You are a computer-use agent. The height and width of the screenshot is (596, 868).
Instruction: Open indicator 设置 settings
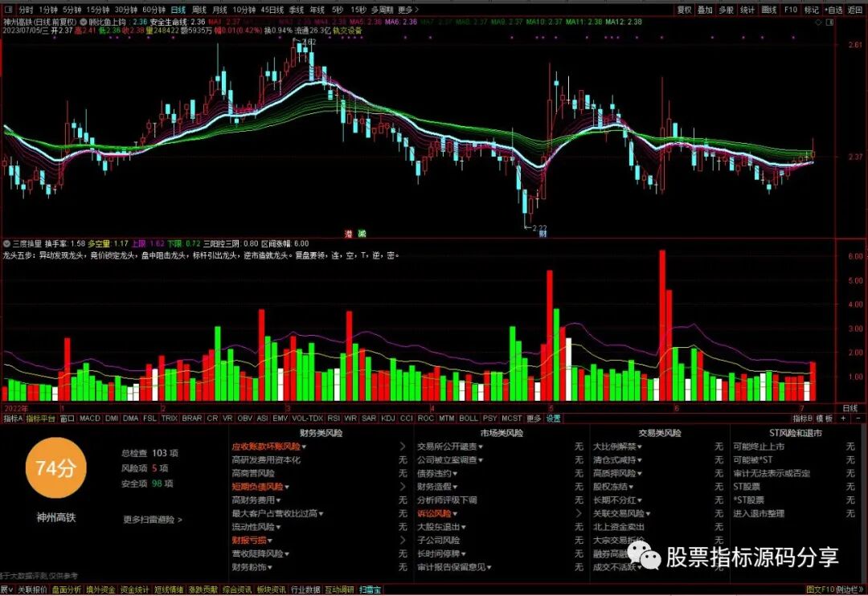coord(554,418)
